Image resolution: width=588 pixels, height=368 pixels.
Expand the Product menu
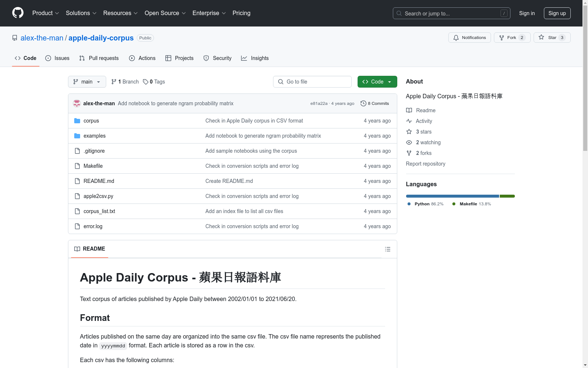point(46,13)
